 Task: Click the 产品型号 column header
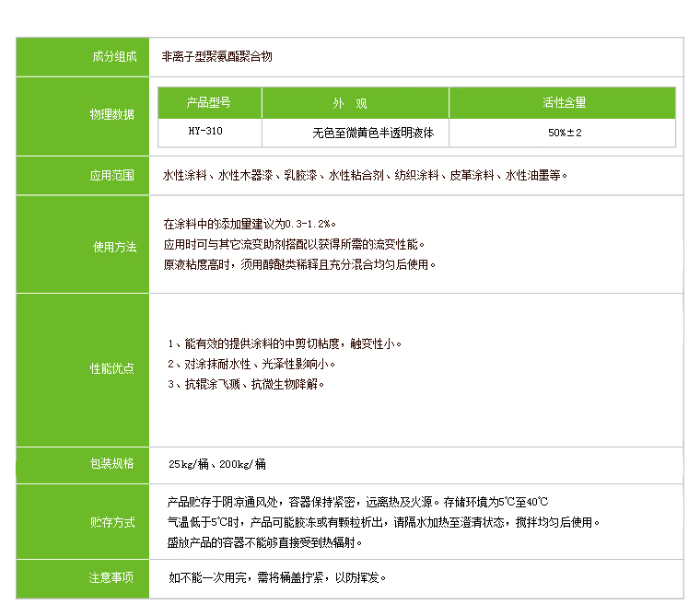[209, 103]
